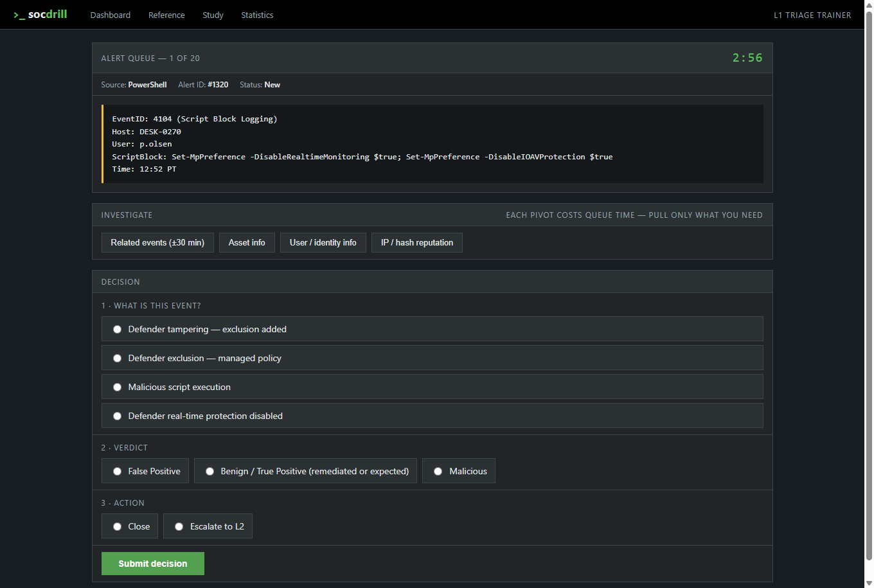Pick Defender real-time protection disabled
The width and height of the screenshot is (874, 588).
click(x=433, y=416)
